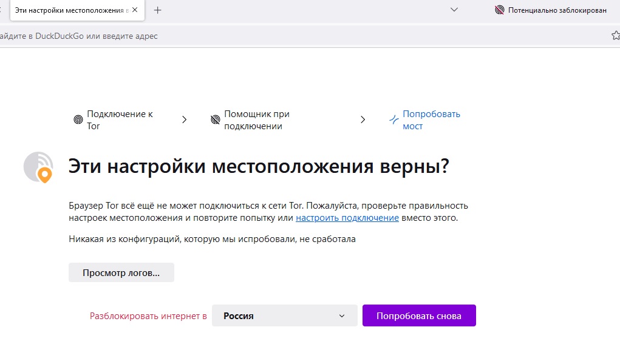Open the country dropdown showing 'Россия'
The height and width of the screenshot is (364, 620).
pyautogui.click(x=285, y=315)
